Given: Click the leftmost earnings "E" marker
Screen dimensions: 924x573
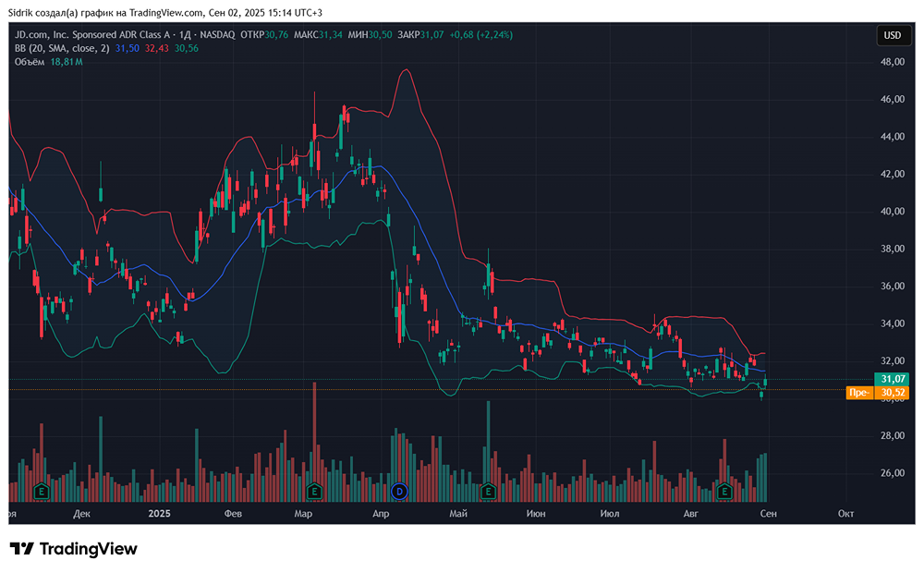Looking at the screenshot, I should coord(40,490).
